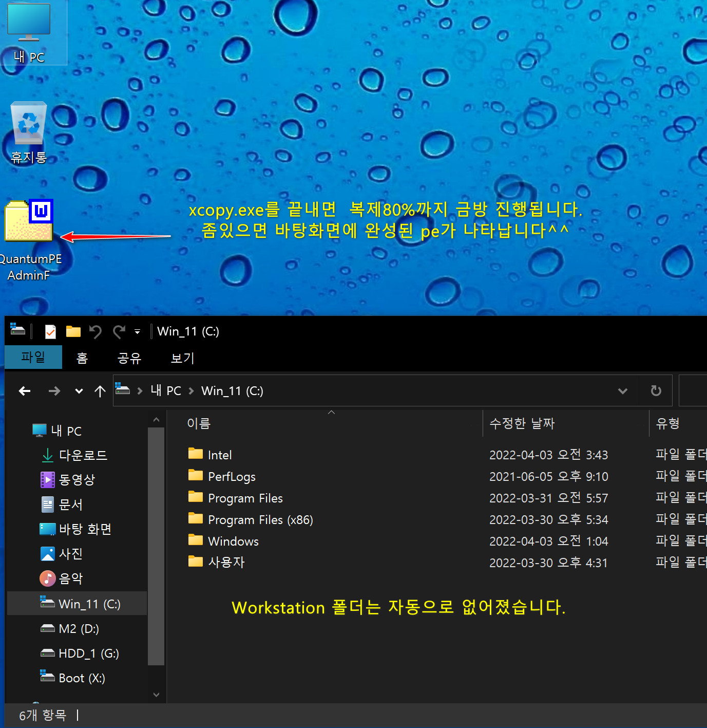The image size is (707, 728).
Task: Open 바탕 화면 in navigation pane
Action: pos(75,529)
